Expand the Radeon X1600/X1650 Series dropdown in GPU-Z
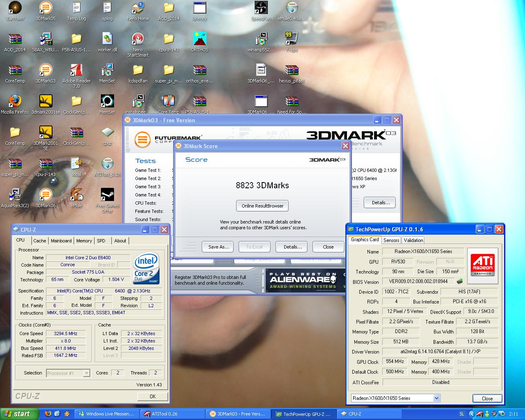Screen dimensions: 525x420 click(436, 398)
